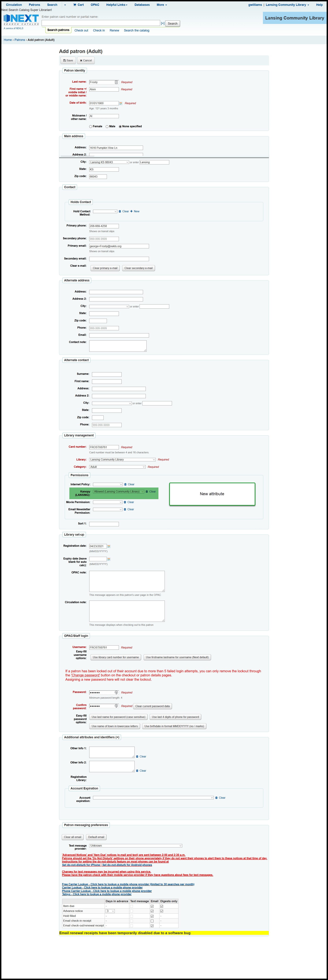Select the Female radio button
This screenshot has width=328, height=980.
(91, 127)
